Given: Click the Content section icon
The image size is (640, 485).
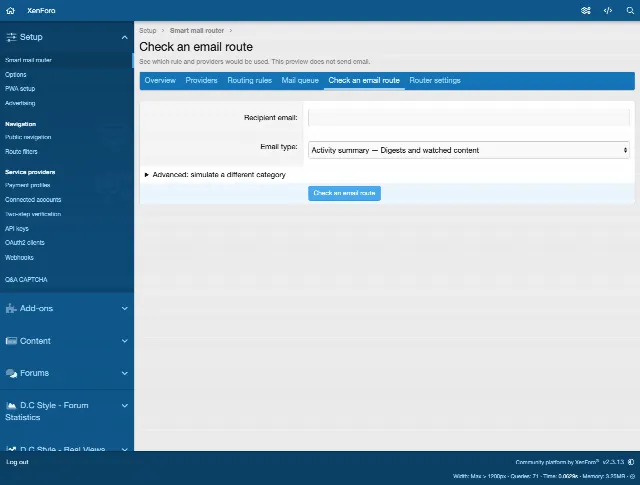Looking at the screenshot, I should click(x=11, y=341).
